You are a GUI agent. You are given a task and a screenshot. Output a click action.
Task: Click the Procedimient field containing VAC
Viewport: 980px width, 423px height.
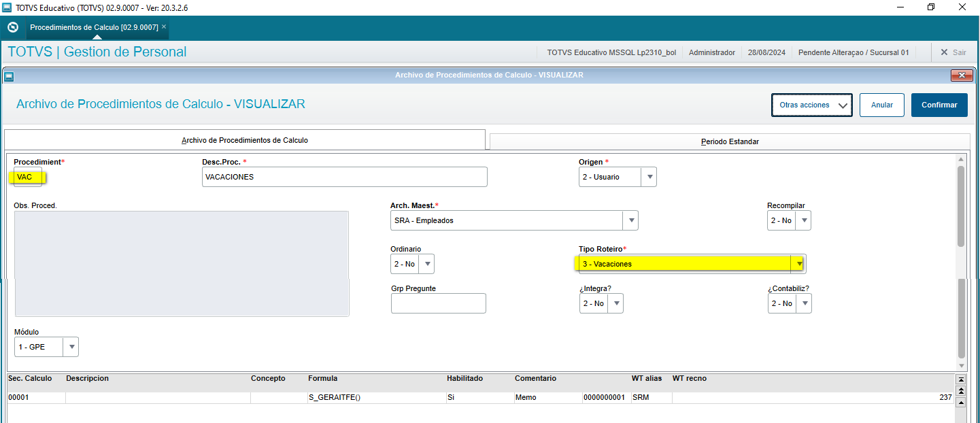(28, 177)
